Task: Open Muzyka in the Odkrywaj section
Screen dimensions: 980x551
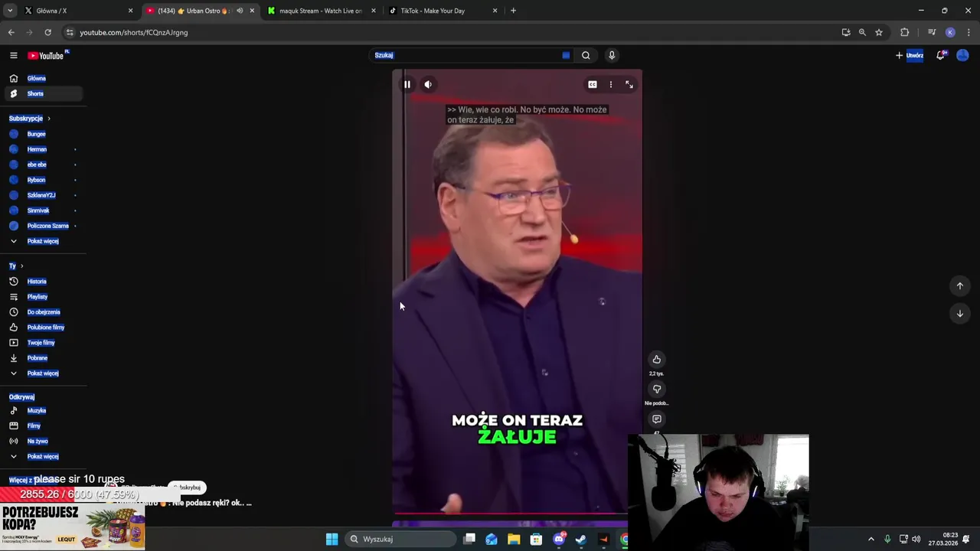Action: coord(43,411)
